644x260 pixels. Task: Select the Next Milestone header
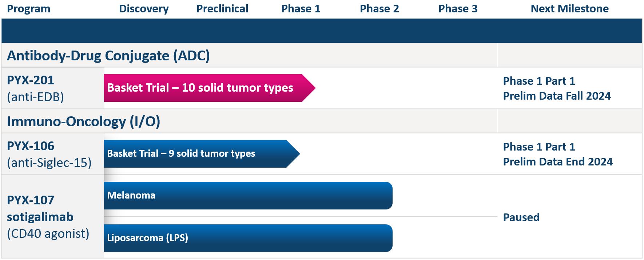(x=569, y=9)
